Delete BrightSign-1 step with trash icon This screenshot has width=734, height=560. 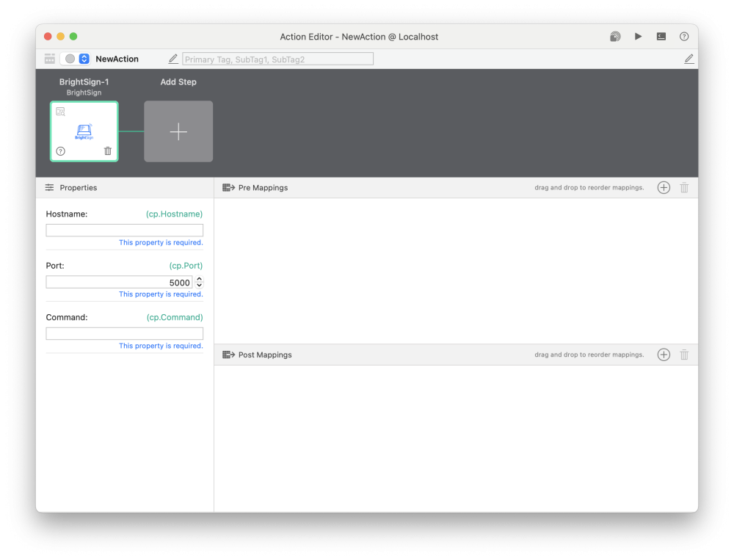click(108, 150)
